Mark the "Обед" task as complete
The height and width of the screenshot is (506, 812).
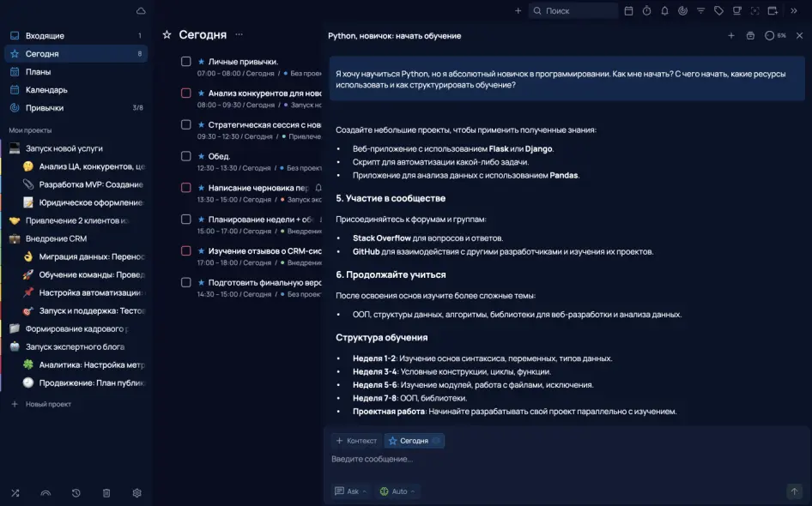point(185,156)
